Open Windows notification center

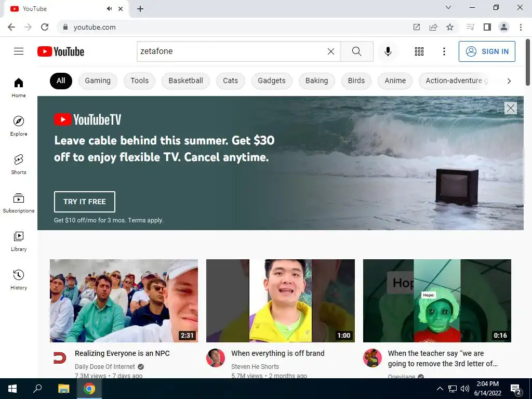[516, 389]
